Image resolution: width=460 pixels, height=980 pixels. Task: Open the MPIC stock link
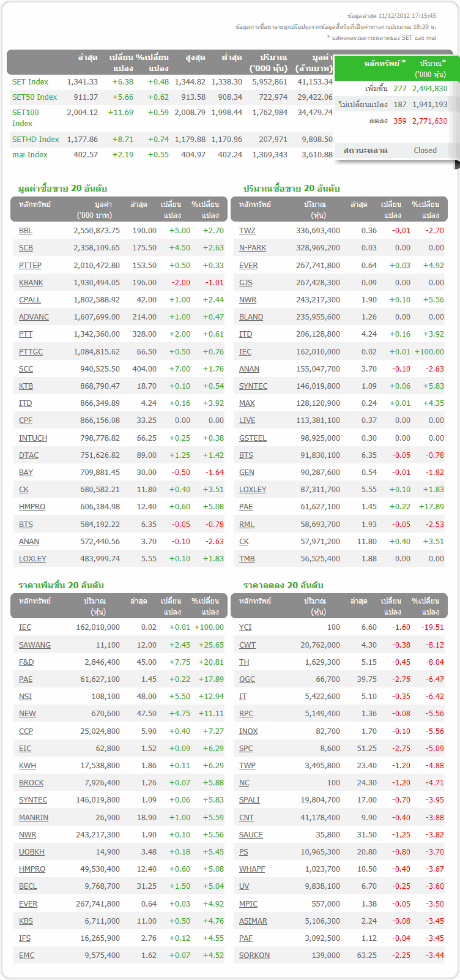coord(248,903)
